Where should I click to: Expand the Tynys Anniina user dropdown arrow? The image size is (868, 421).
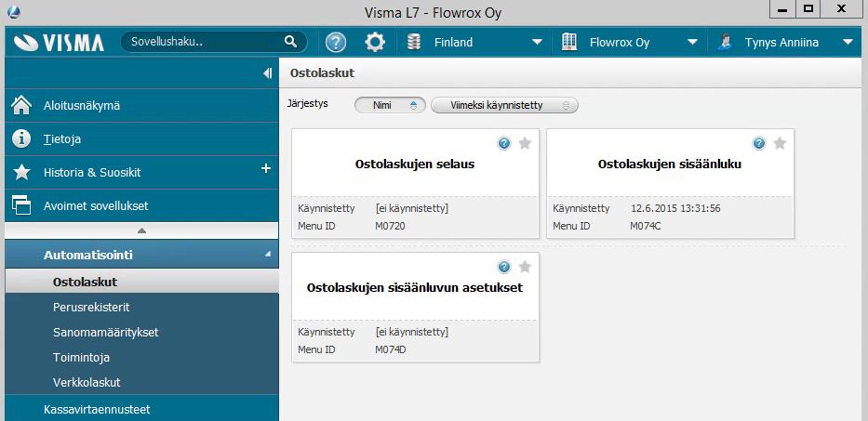848,43
